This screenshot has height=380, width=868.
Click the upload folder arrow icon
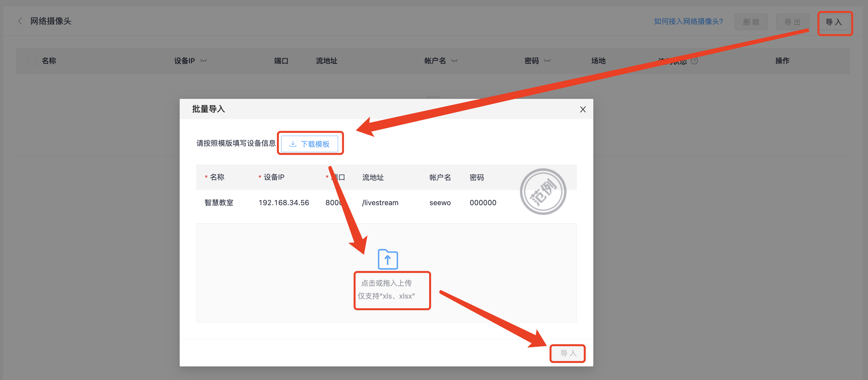coord(387,259)
